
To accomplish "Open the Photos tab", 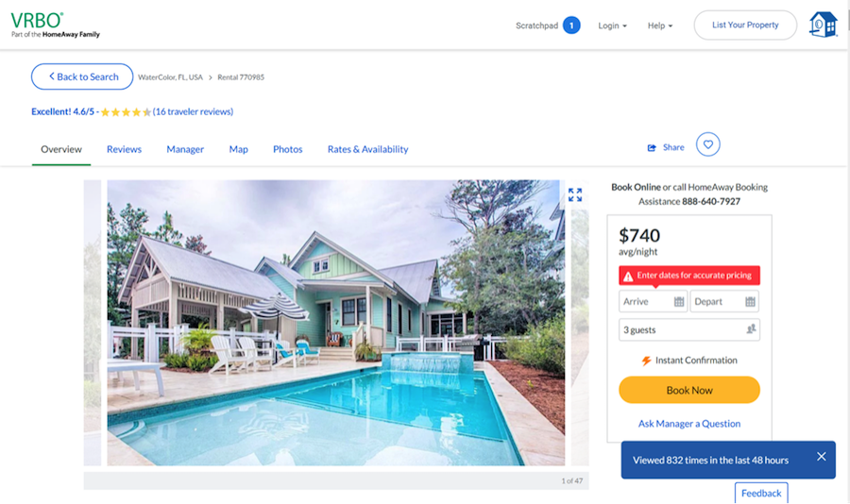I will coord(287,149).
